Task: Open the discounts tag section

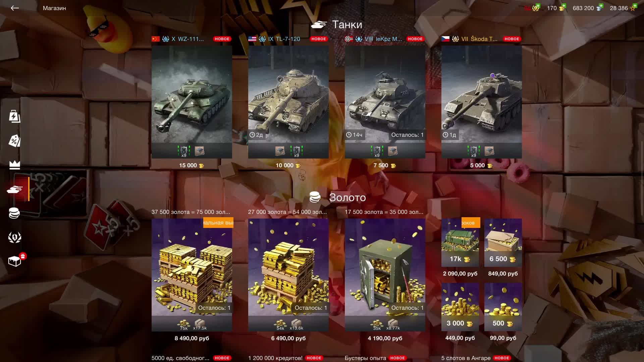Action: (14, 141)
